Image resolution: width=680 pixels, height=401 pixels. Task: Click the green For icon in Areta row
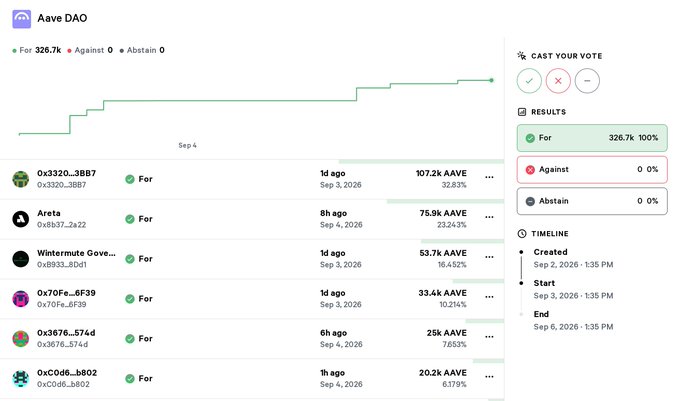click(x=130, y=219)
